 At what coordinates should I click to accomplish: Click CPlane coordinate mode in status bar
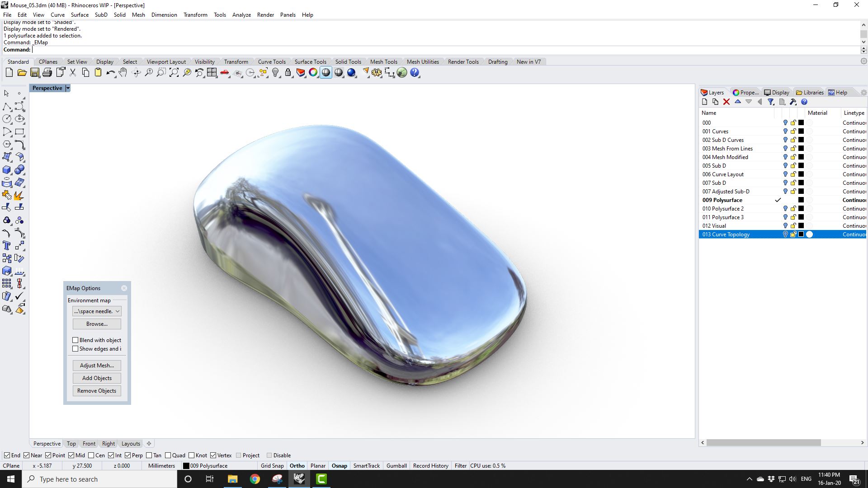pyautogui.click(x=11, y=466)
